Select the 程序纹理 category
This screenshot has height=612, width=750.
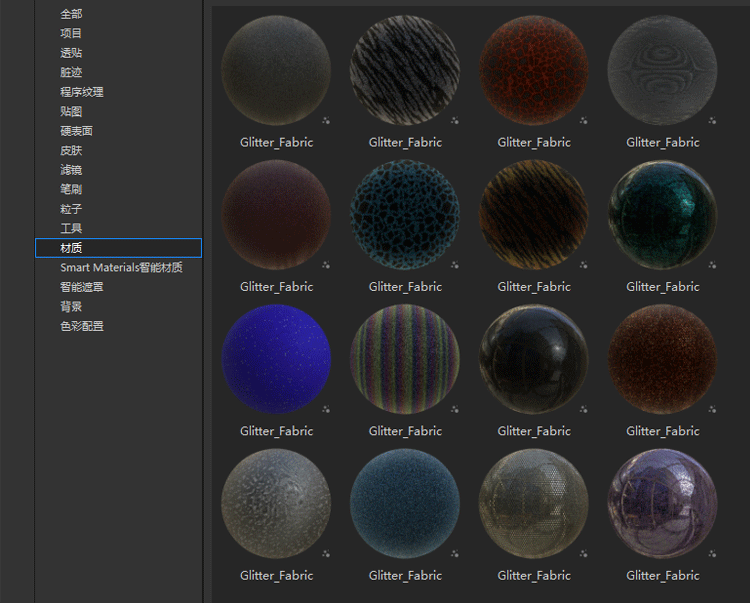pos(81,92)
